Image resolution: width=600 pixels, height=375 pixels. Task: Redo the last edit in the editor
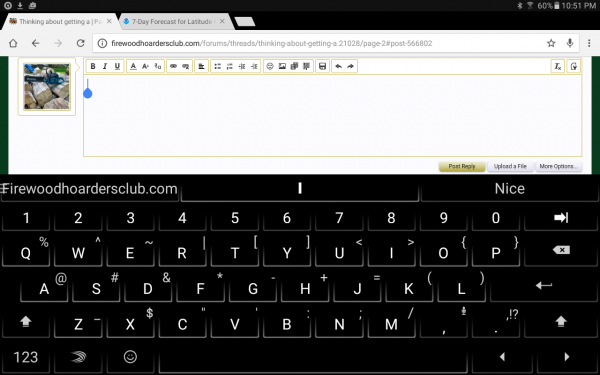pyautogui.click(x=351, y=66)
